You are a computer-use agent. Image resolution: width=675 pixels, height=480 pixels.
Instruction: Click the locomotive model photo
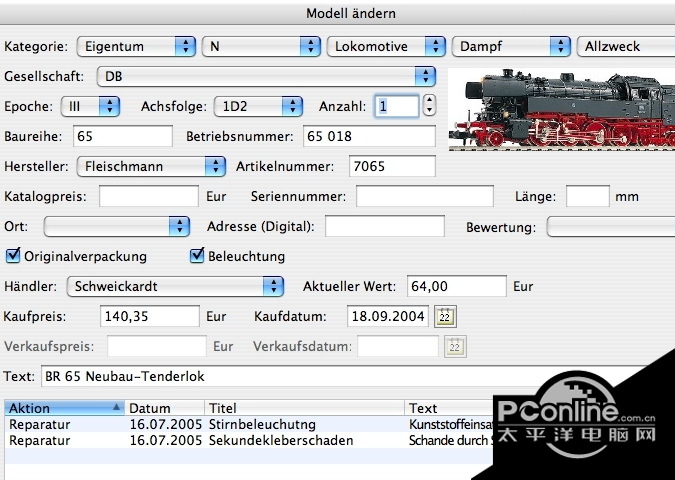pyautogui.click(x=562, y=109)
